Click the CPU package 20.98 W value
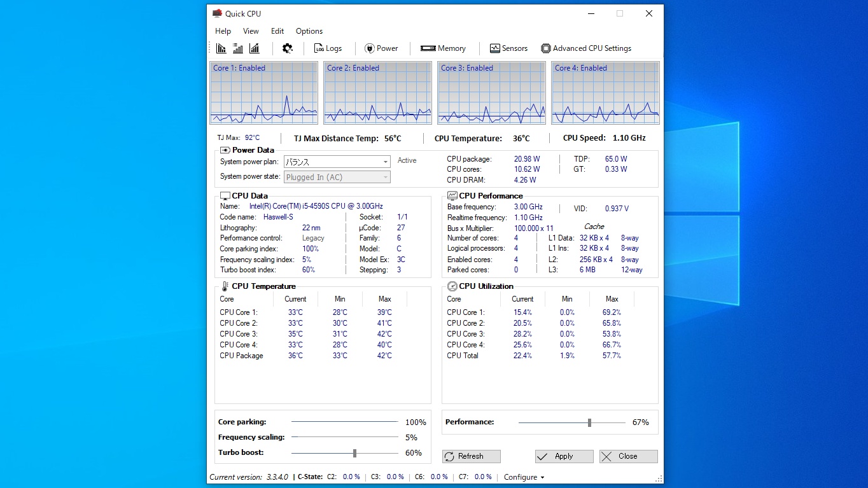This screenshot has width=868, height=488. pos(527,159)
